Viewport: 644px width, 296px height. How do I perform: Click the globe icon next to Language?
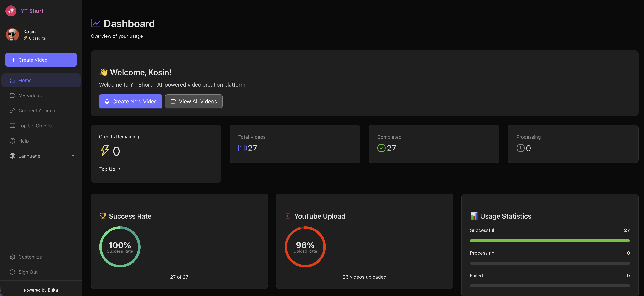pyautogui.click(x=13, y=156)
